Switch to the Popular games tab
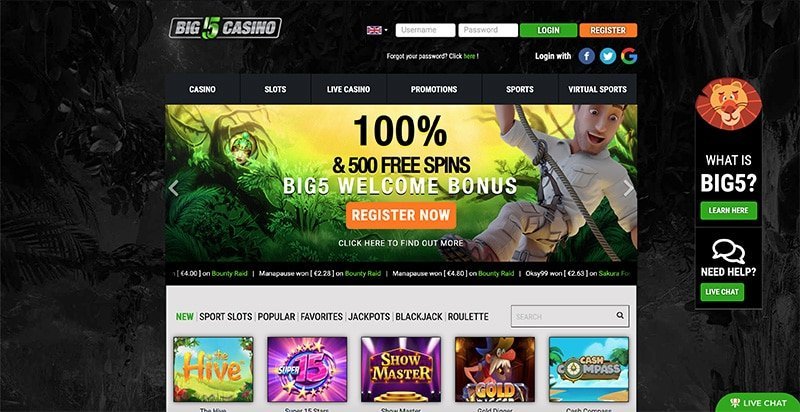The image size is (800, 412). (x=276, y=317)
